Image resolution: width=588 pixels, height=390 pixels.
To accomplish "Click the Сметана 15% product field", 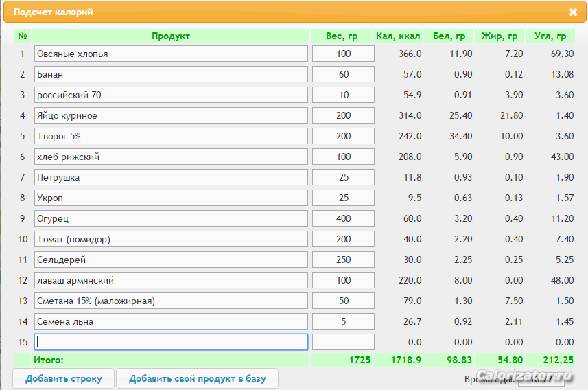I will tap(171, 301).
